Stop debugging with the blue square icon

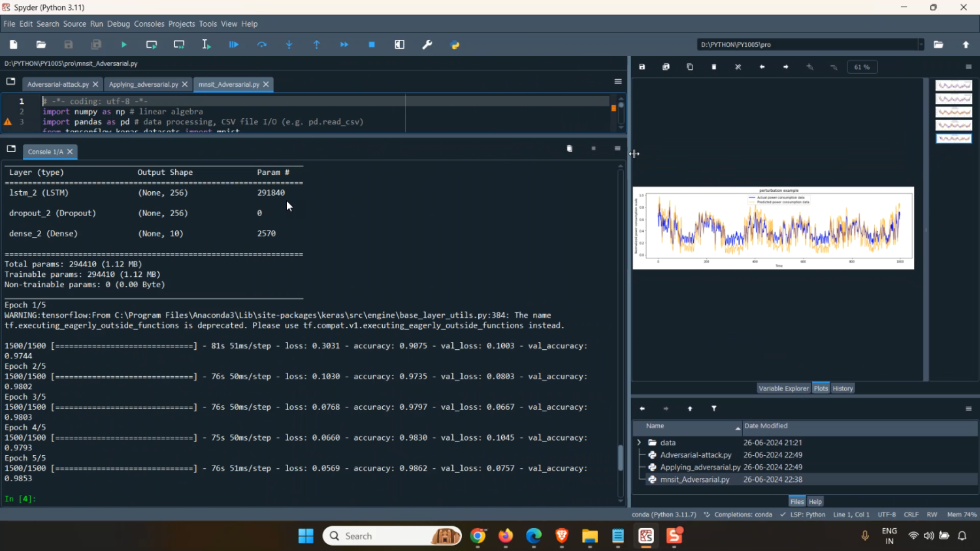[x=372, y=44]
